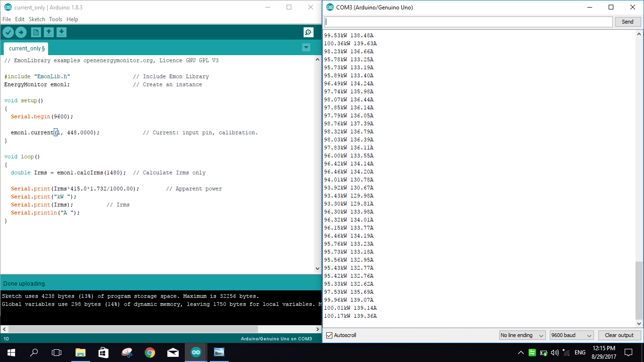Viewport: 644px width, 362px height.
Task: Open a sketch using Open icon
Action: pyautogui.click(x=49, y=32)
